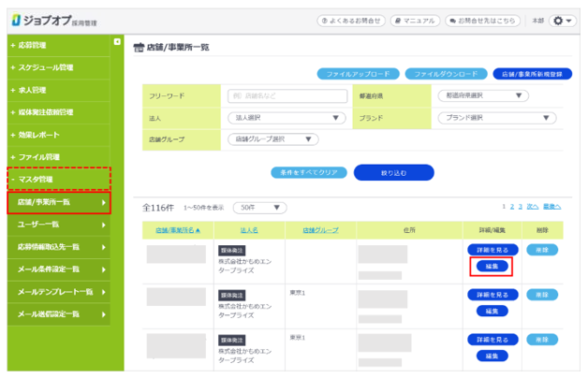This screenshot has height=378, width=588.
Task: Go to page 2 of results
Action: 512,205
